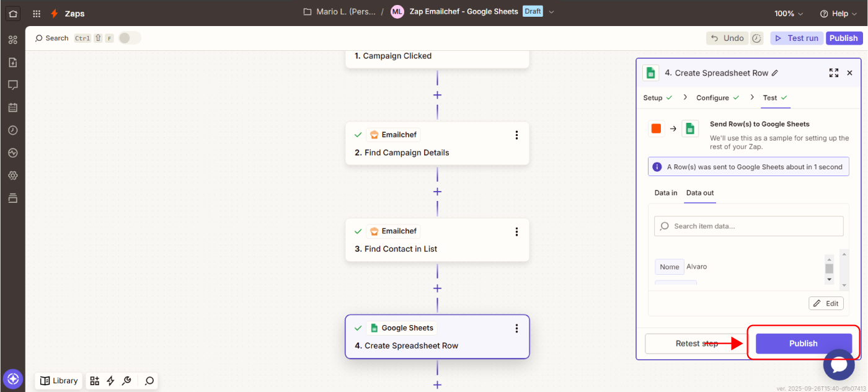This screenshot has width=868, height=392.
Task: Open Zap history clock icon in sidebar
Action: point(12,130)
